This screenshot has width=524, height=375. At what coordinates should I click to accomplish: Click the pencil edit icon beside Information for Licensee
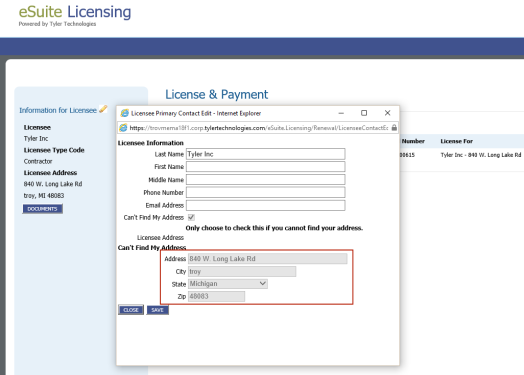103,109
